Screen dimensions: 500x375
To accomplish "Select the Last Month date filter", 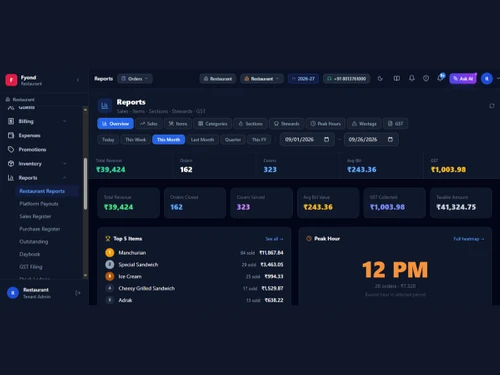I will (x=202, y=140).
